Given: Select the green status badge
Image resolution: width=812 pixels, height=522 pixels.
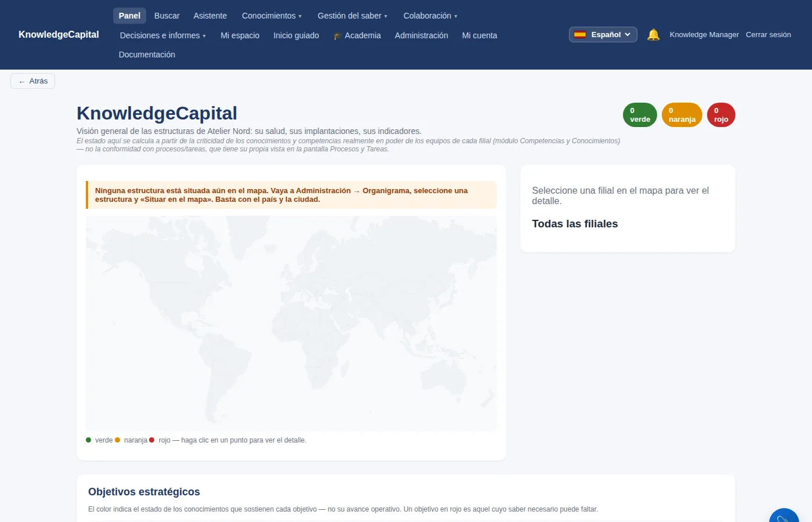Looking at the screenshot, I should [x=640, y=115].
